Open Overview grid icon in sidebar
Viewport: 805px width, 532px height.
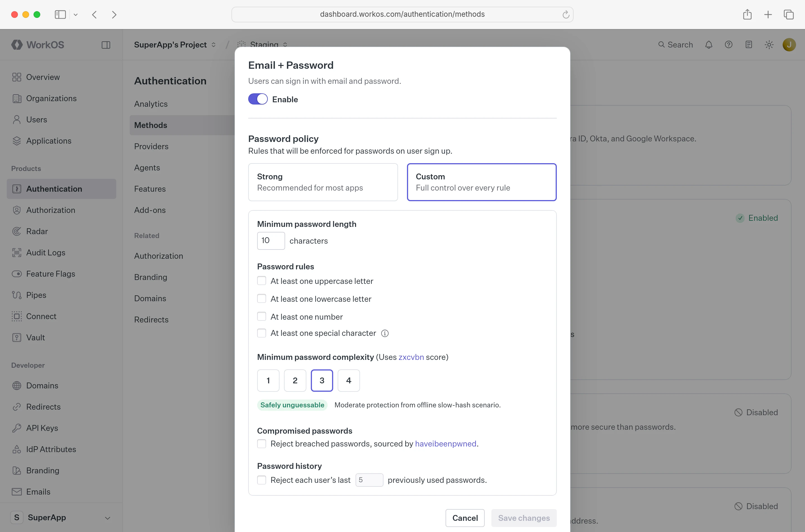[16, 77]
